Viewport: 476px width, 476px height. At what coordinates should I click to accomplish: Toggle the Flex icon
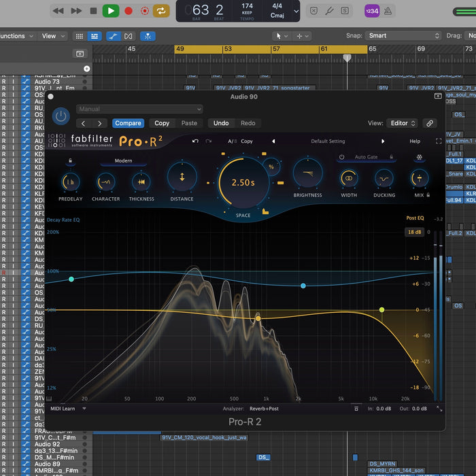(x=128, y=37)
